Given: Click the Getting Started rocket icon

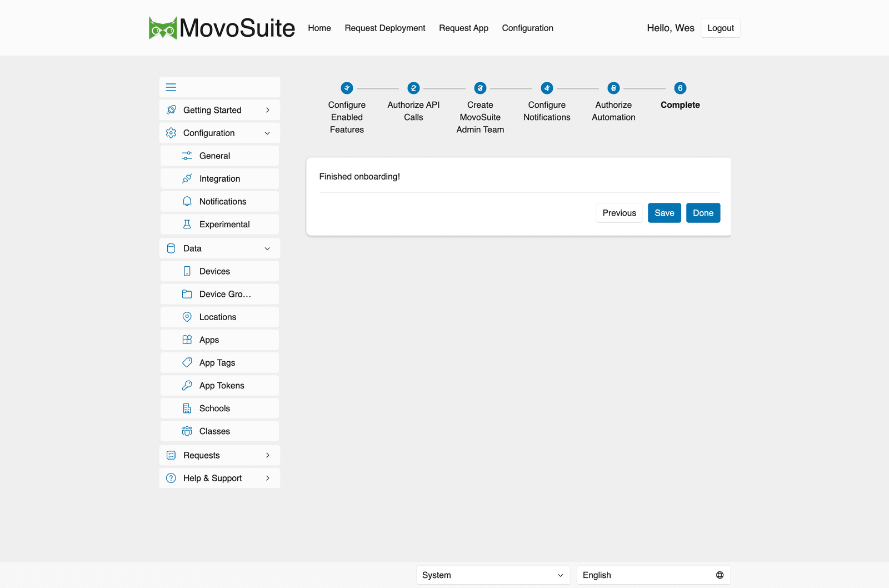Looking at the screenshot, I should [171, 110].
